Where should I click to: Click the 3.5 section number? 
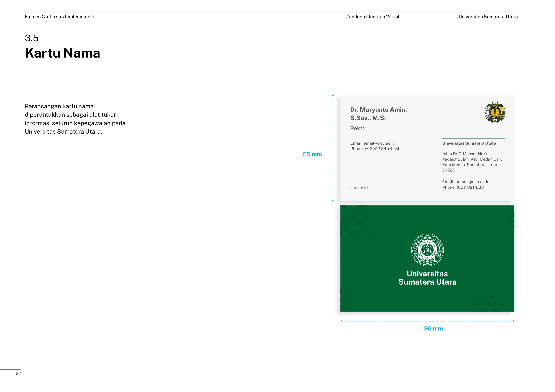[x=32, y=38]
